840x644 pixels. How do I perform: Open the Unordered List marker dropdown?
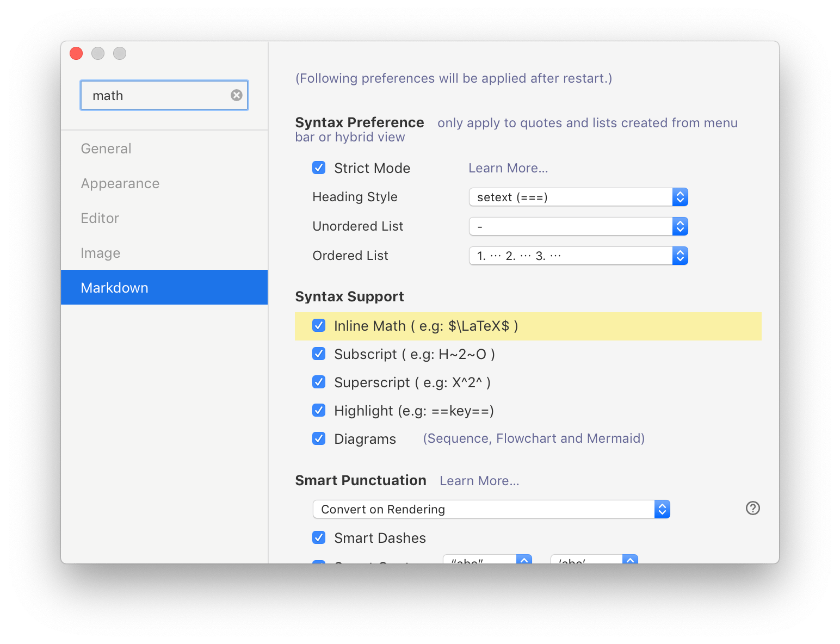coord(578,226)
